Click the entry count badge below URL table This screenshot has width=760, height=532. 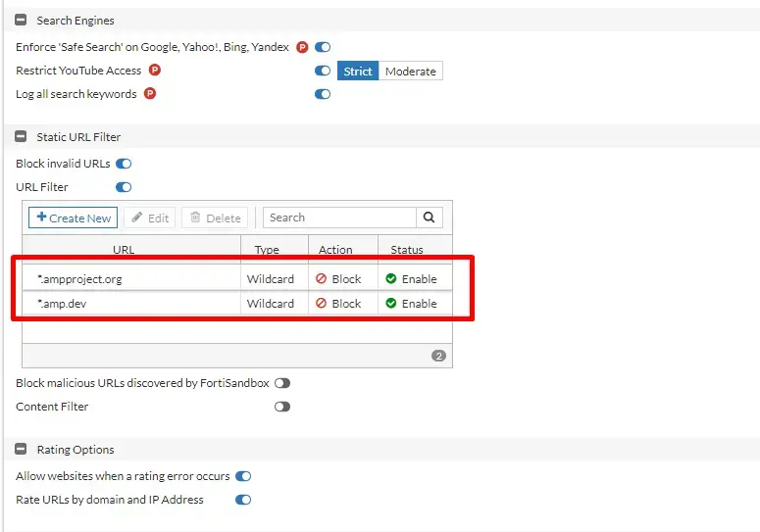pyautogui.click(x=438, y=356)
